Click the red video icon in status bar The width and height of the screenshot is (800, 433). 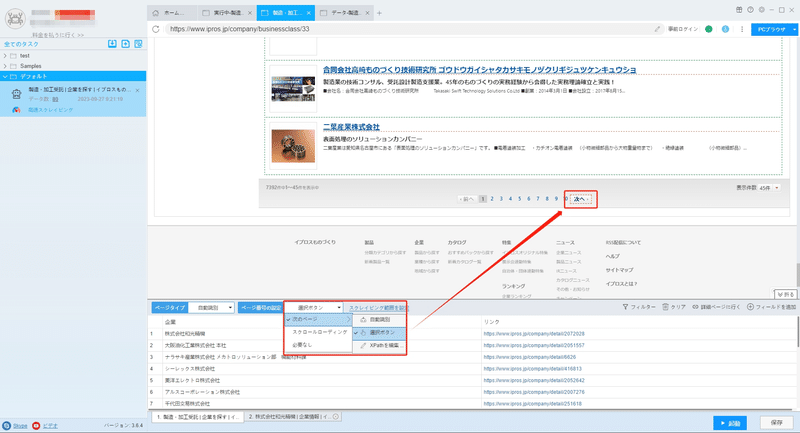click(36, 425)
